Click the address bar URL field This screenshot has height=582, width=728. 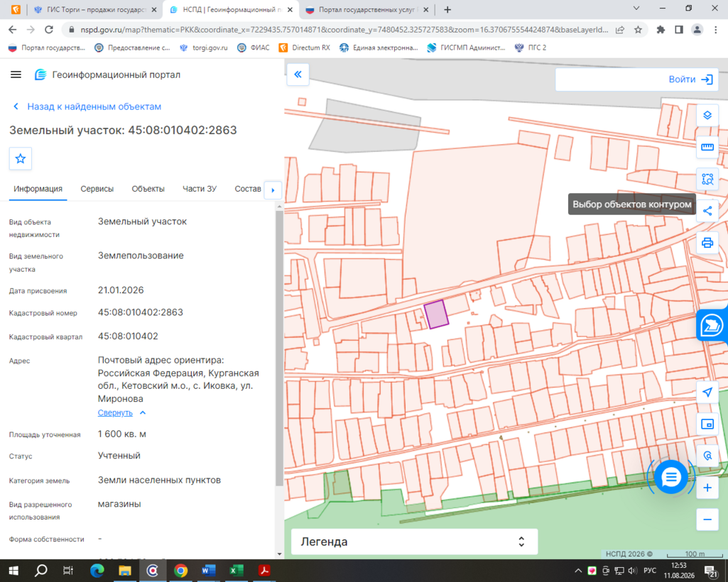click(x=344, y=30)
